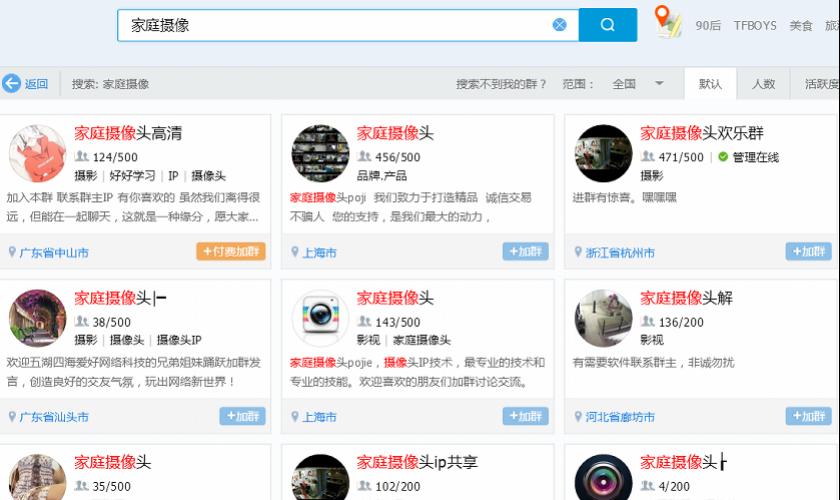Click location 广东省中山市
840x500 pixels.
(x=54, y=252)
